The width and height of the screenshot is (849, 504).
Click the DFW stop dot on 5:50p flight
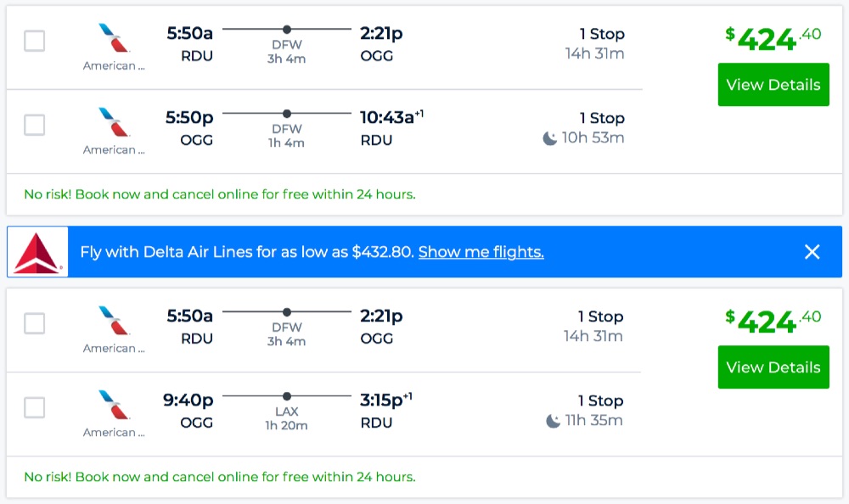click(x=287, y=114)
